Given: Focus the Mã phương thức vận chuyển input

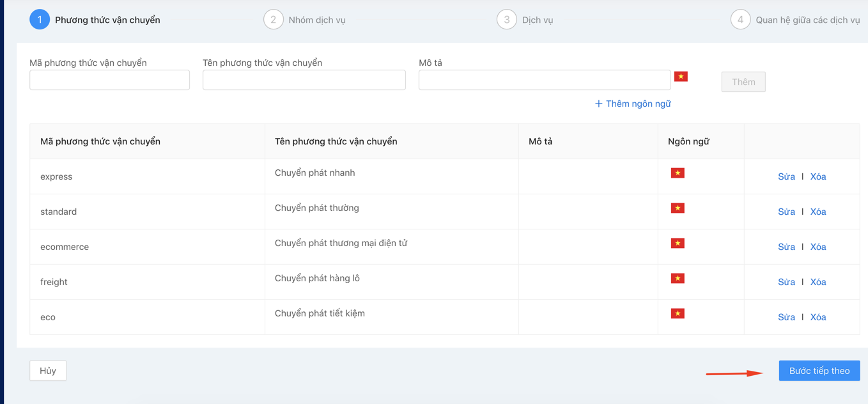Looking at the screenshot, I should (x=109, y=80).
